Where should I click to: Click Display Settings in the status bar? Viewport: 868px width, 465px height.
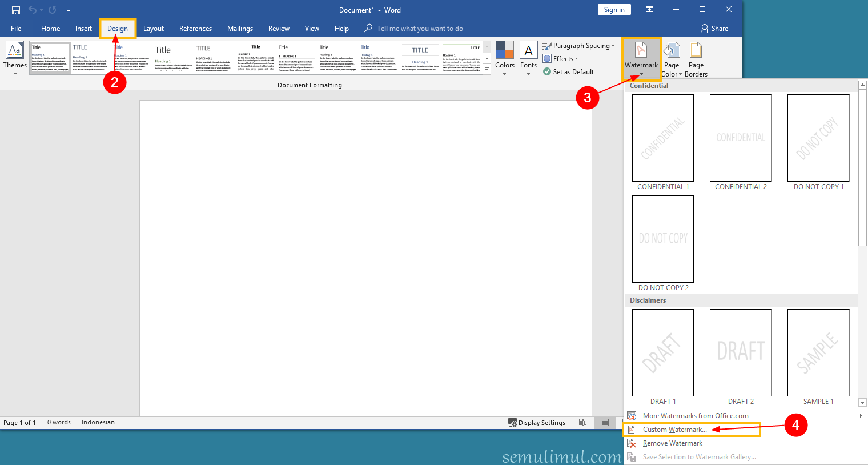pos(537,423)
